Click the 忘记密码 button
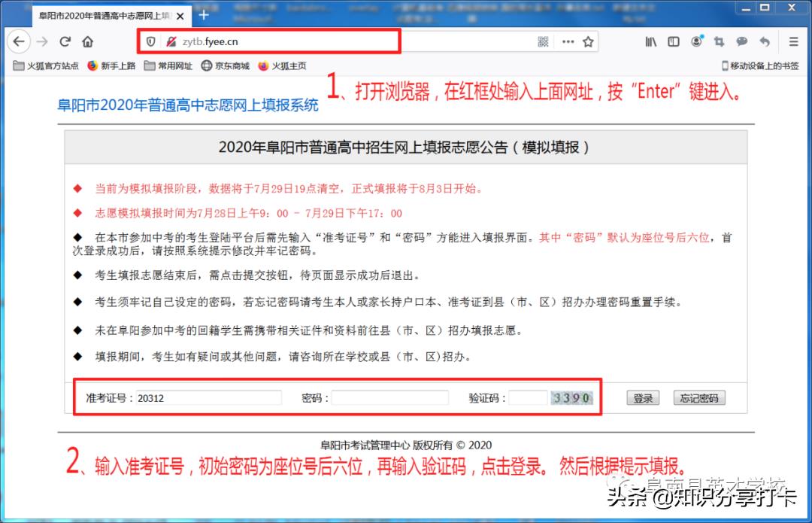812x523 pixels. click(699, 398)
